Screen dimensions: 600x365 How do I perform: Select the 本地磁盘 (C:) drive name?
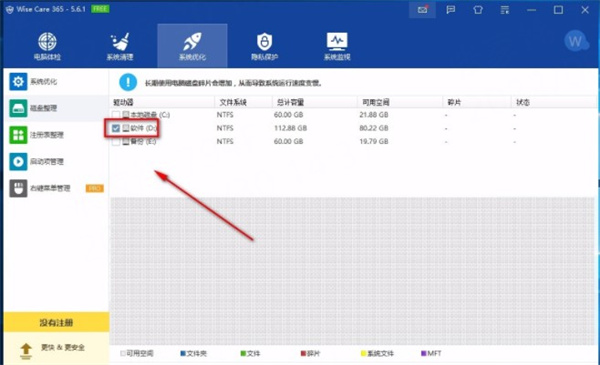150,114
